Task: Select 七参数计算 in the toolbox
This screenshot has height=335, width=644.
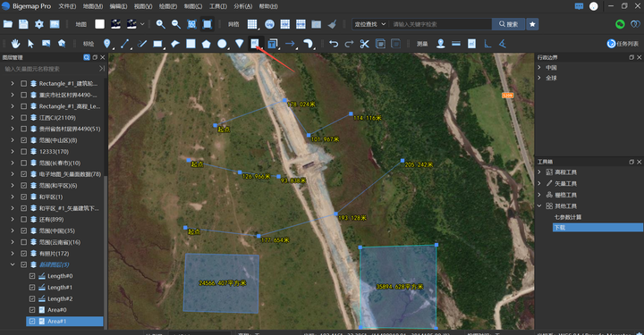Action: coord(568,217)
